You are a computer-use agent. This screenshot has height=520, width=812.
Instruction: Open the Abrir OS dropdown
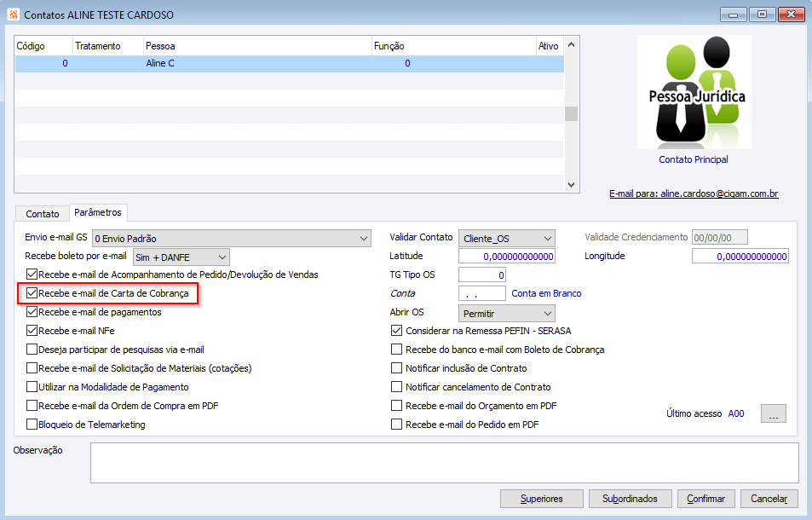pos(506,314)
